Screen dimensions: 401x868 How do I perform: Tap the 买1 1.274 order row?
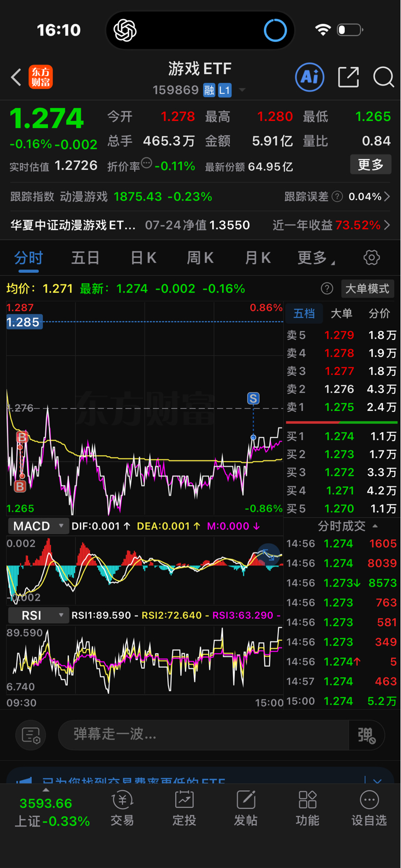point(342,436)
